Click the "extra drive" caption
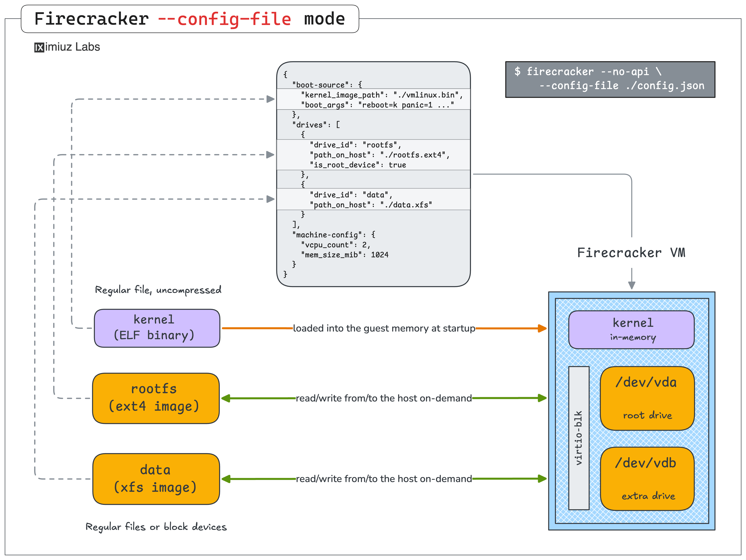 (649, 496)
